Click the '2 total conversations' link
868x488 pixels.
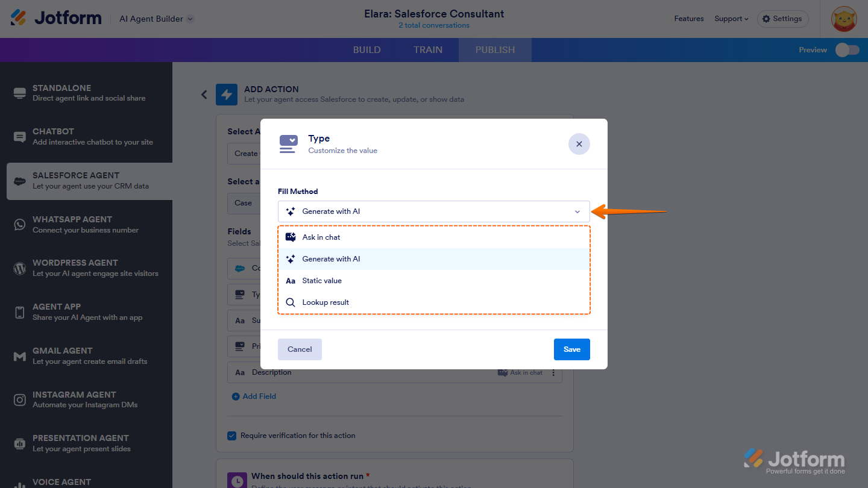(x=434, y=25)
